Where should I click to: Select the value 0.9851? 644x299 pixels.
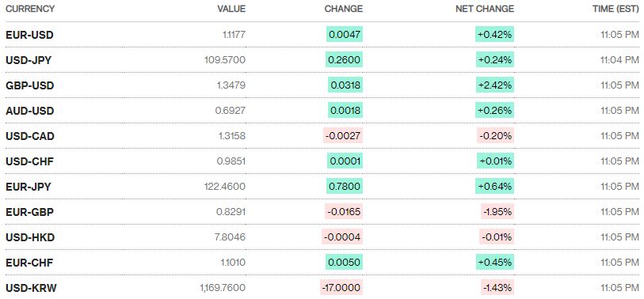click(x=231, y=161)
